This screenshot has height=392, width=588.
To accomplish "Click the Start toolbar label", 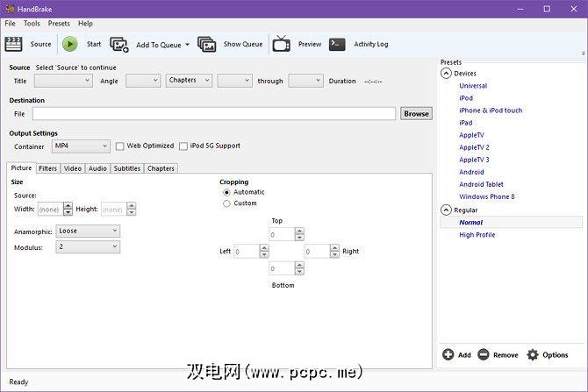I will [94, 44].
